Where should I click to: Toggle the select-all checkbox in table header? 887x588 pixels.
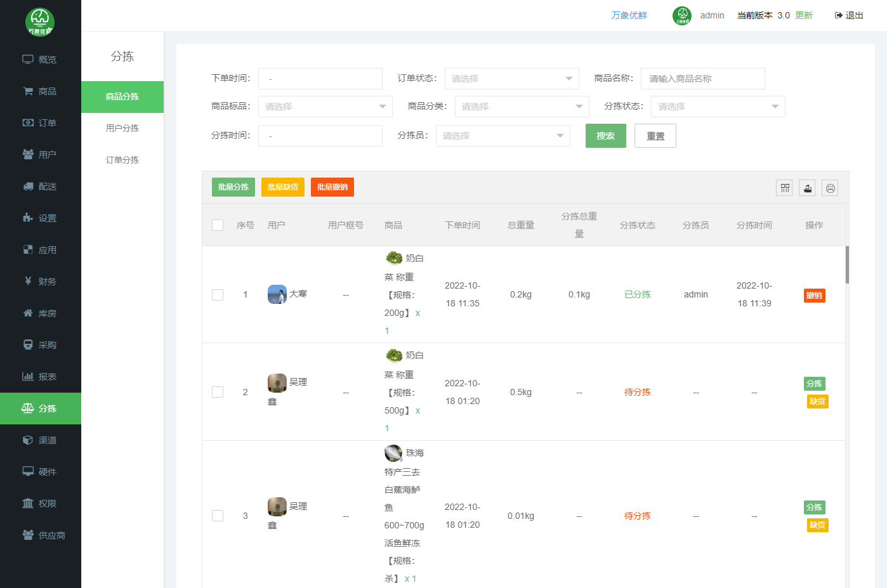tap(218, 225)
